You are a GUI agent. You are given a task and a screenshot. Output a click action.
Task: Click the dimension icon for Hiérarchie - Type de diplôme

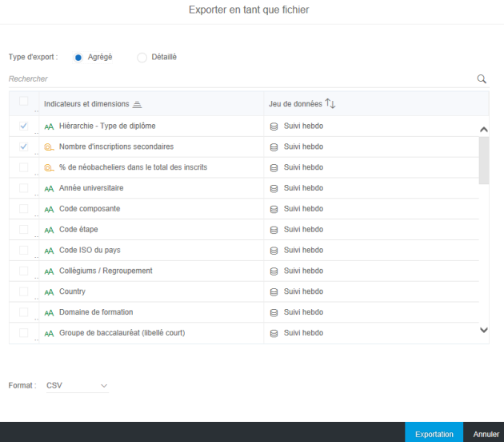49,127
